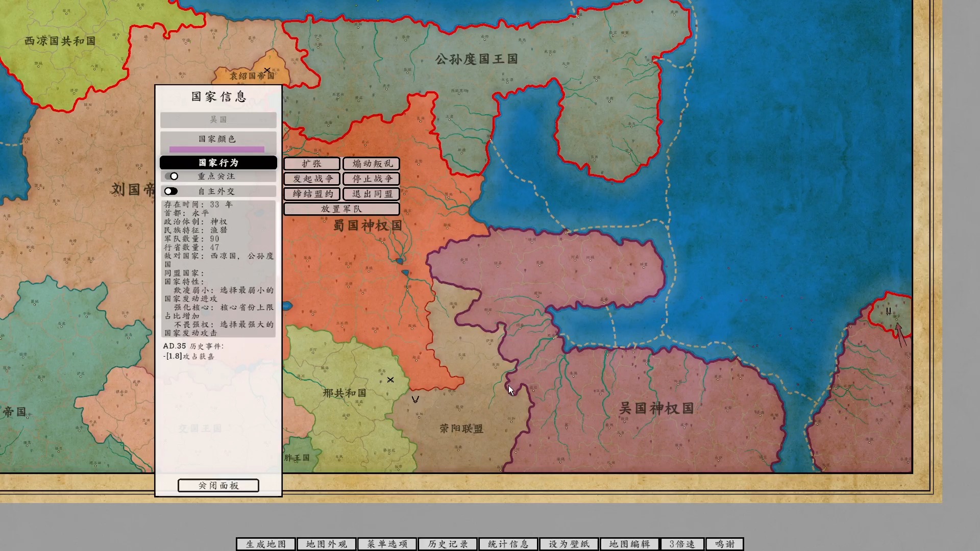The height and width of the screenshot is (551, 980).
Task: Click 退出同盟 to leave the alliance
Action: pyautogui.click(x=371, y=194)
